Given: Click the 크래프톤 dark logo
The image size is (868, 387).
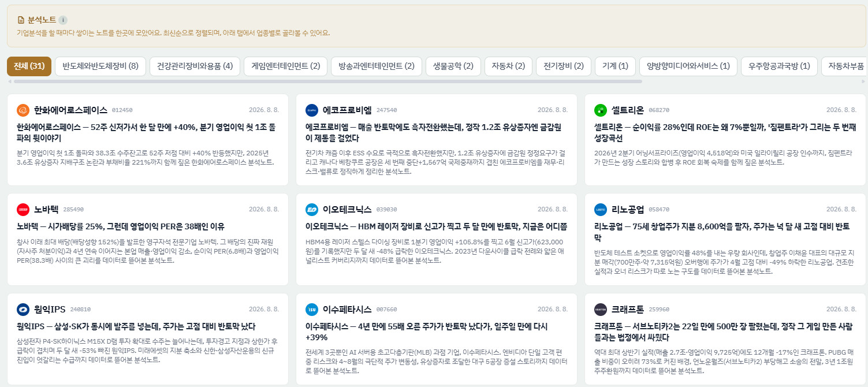Looking at the screenshot, I should coord(601,310).
